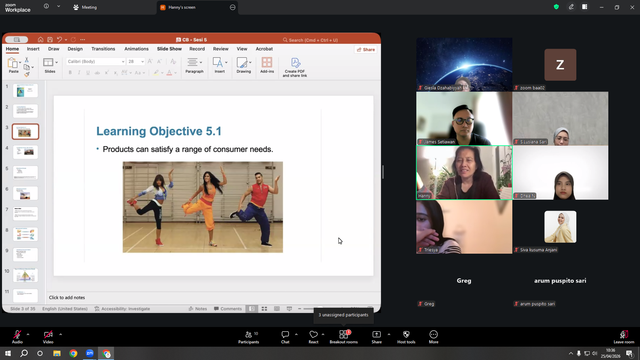This screenshot has height=360, width=640.
Task: Toggle Italic formatting
Action: tap(79, 73)
